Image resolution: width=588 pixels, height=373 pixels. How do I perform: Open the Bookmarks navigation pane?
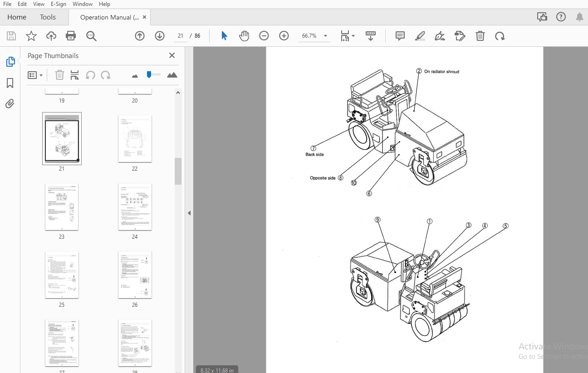10,83
